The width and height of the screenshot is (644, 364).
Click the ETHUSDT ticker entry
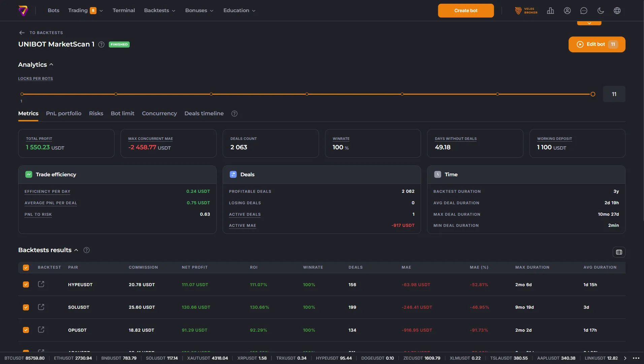pos(73,358)
